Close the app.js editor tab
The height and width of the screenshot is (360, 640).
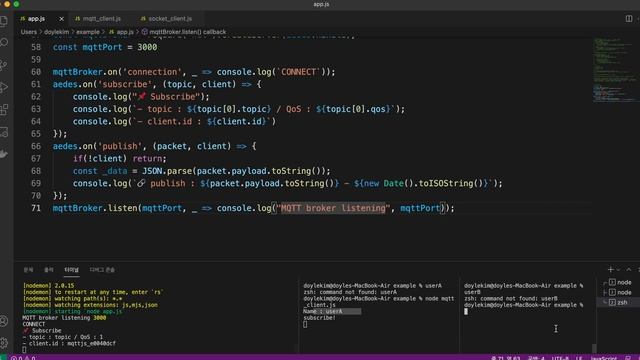click(62, 19)
